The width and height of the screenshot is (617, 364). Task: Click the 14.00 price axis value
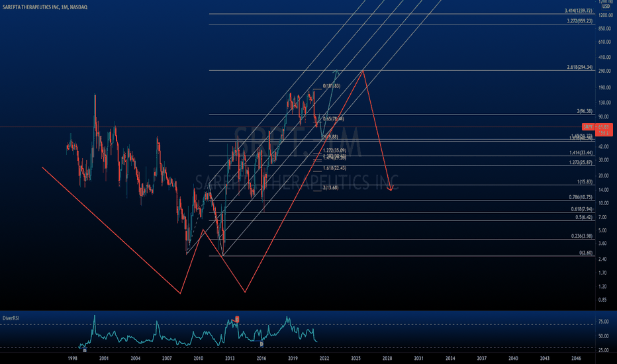[604, 190]
